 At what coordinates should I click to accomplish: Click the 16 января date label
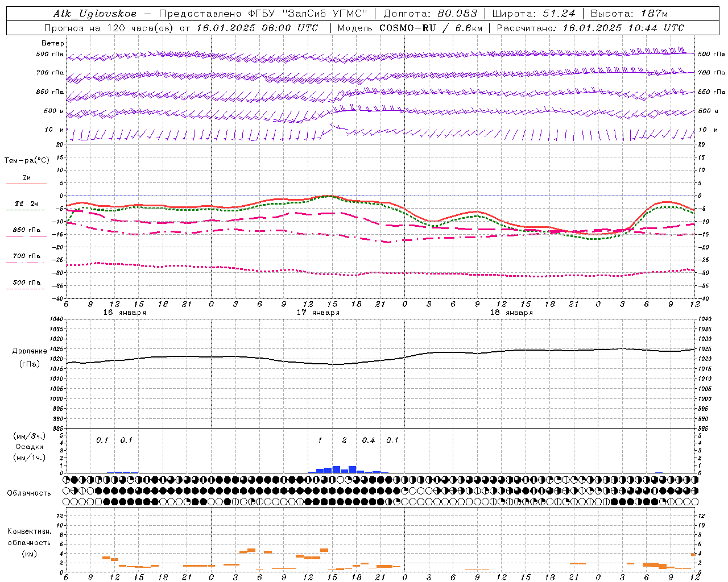click(125, 313)
